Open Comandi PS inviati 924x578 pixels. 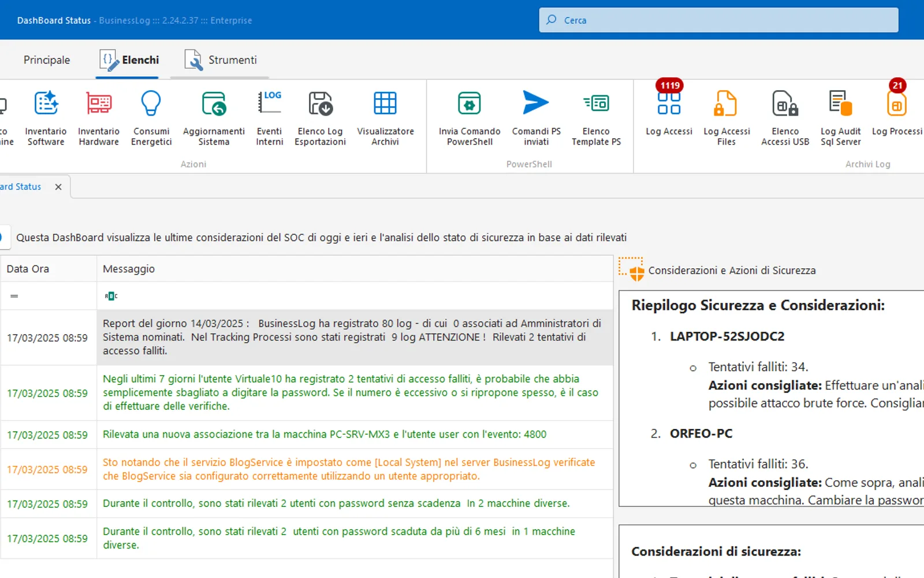(536, 118)
